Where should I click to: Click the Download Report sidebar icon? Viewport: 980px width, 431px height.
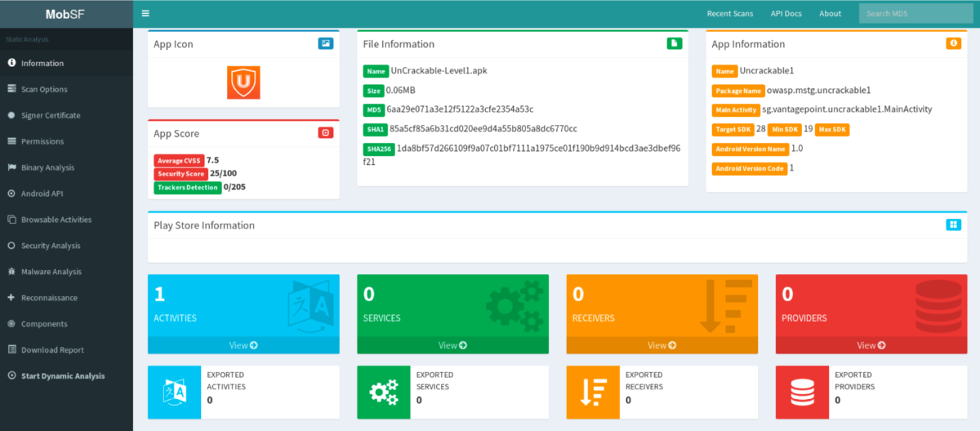pos(12,350)
